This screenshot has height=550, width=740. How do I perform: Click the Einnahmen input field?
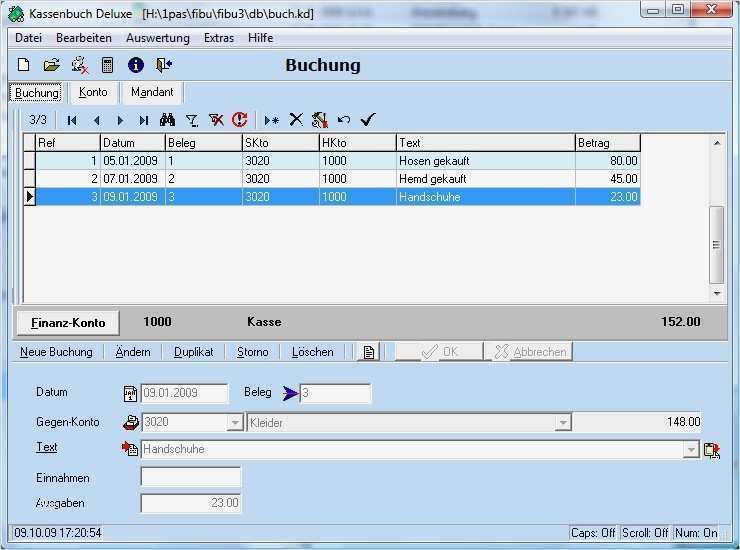click(x=191, y=477)
